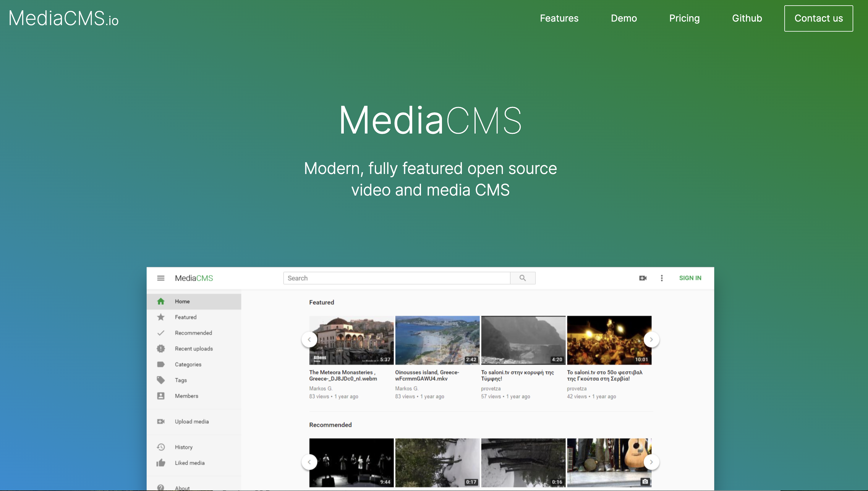
Task: Open the hamburger navigation menu
Action: tap(161, 278)
